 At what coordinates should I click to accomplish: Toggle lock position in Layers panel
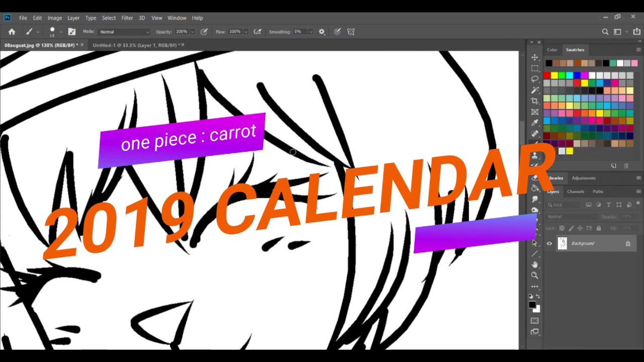[x=580, y=228]
